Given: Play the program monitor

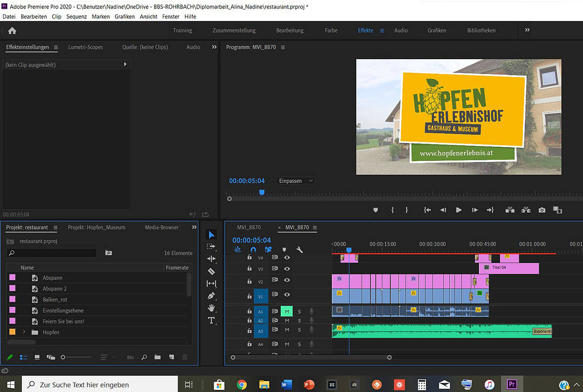Looking at the screenshot, I should (x=459, y=210).
